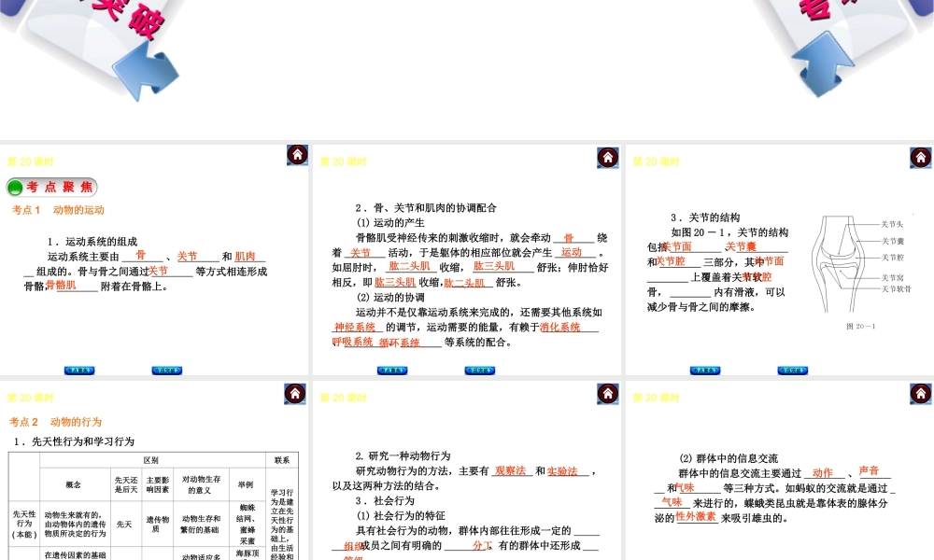The width and height of the screenshot is (934, 560).
Task: Click the table column header 对动物生存的意义
Action: pos(201,484)
